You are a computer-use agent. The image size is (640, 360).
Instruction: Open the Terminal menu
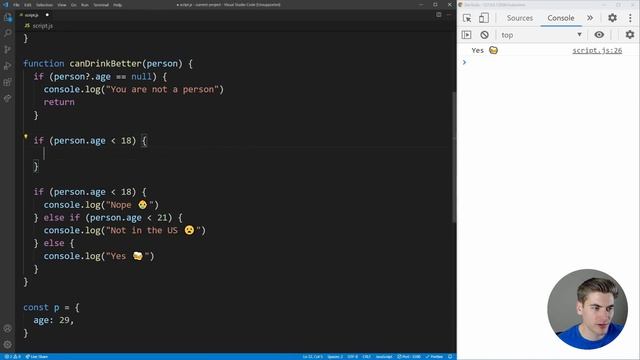(101, 5)
